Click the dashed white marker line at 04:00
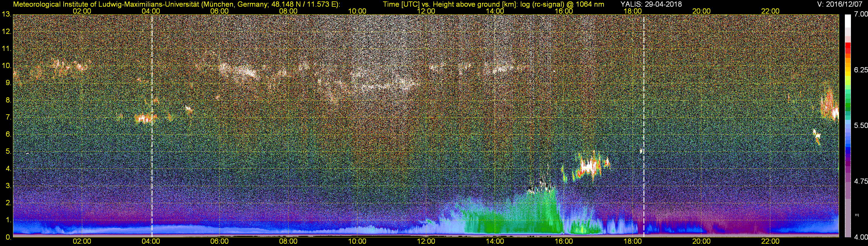The height and width of the screenshot is (246, 868). [152, 126]
